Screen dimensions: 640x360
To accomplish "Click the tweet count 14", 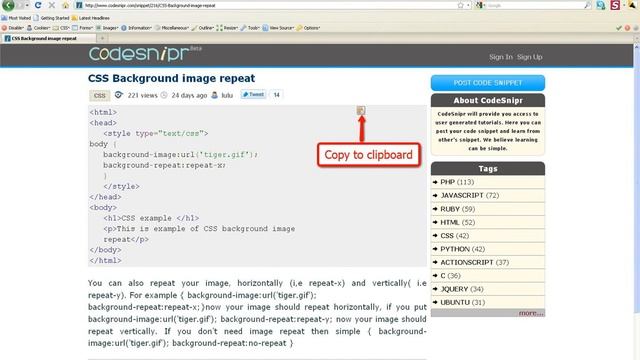I will (276, 95).
